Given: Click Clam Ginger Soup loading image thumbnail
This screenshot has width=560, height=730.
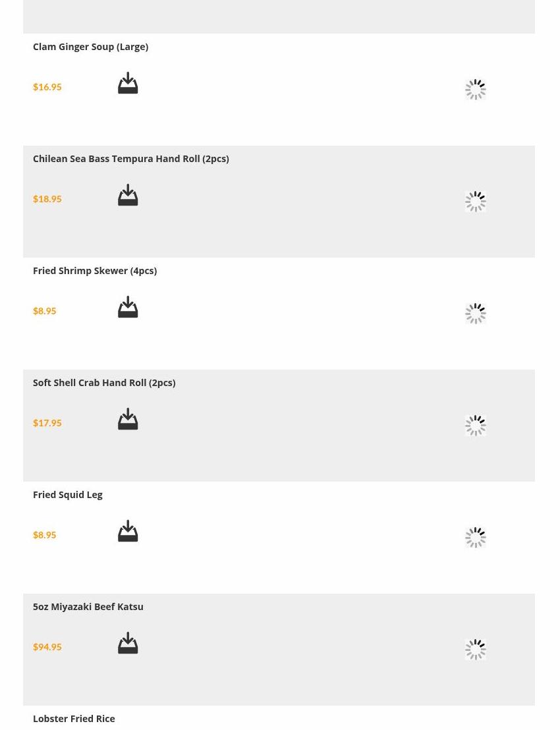Looking at the screenshot, I should point(475,90).
